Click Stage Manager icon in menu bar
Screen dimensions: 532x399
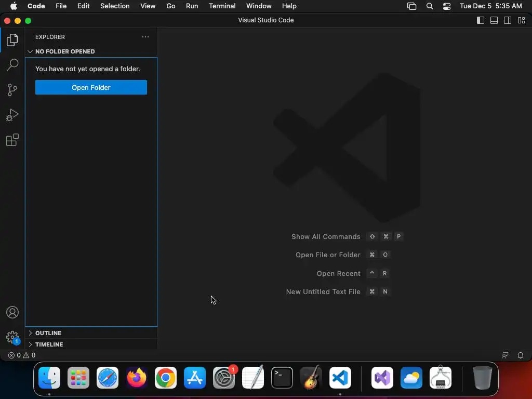[411, 6]
